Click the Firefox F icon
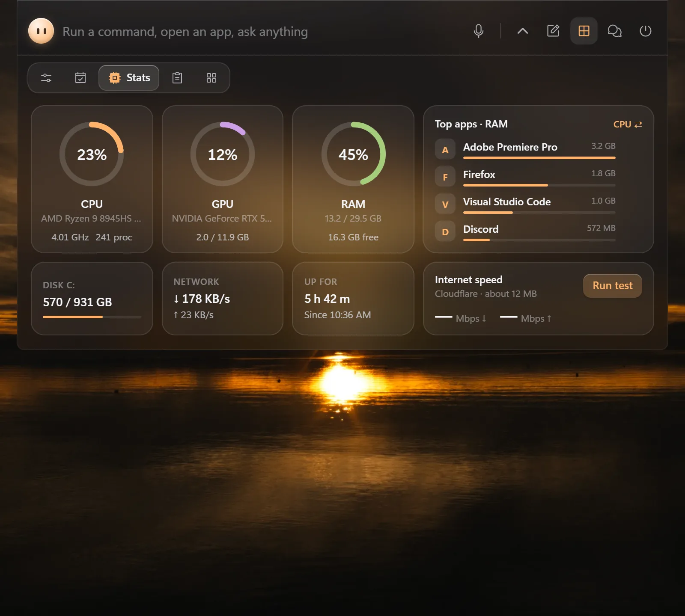 point(445,177)
